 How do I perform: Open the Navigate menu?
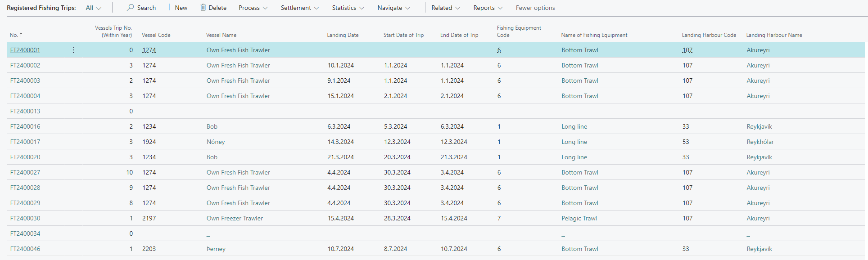(x=393, y=8)
